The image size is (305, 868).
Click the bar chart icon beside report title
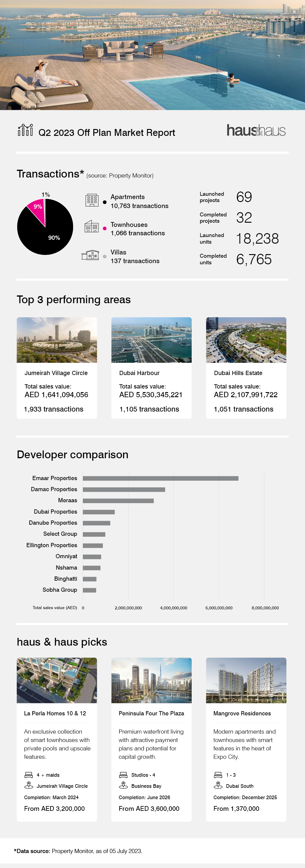[x=25, y=130]
